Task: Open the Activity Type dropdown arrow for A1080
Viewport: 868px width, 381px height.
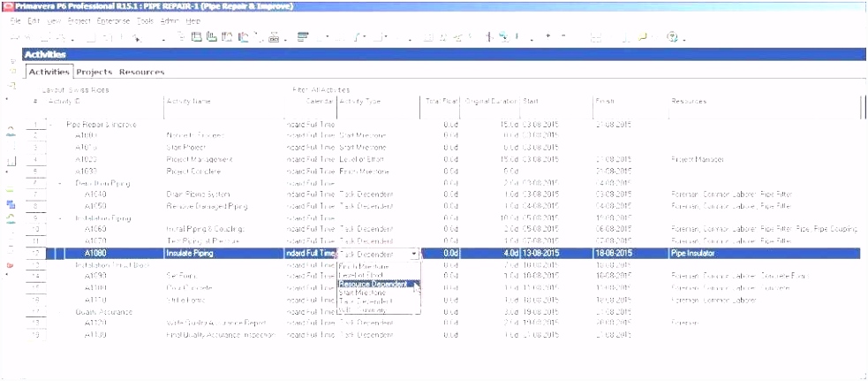Action: point(414,254)
